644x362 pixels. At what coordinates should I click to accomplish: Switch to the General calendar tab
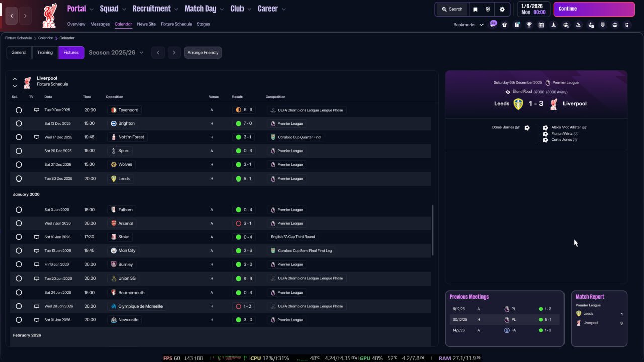tap(19, 53)
